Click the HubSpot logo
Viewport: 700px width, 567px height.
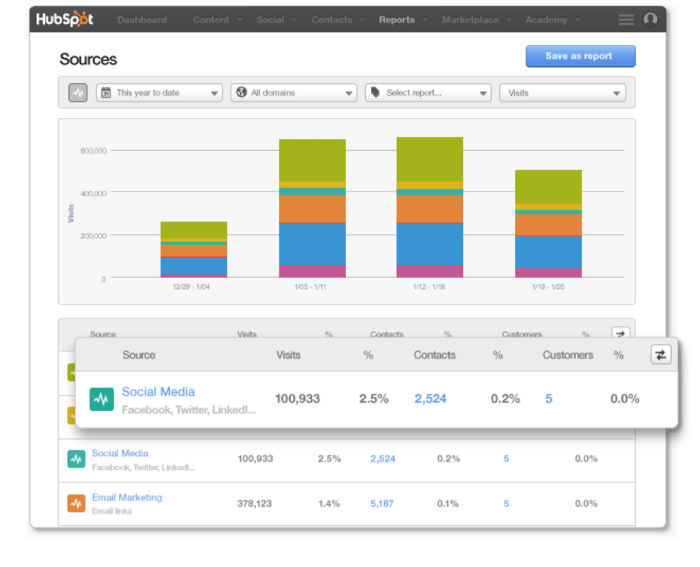[65, 19]
